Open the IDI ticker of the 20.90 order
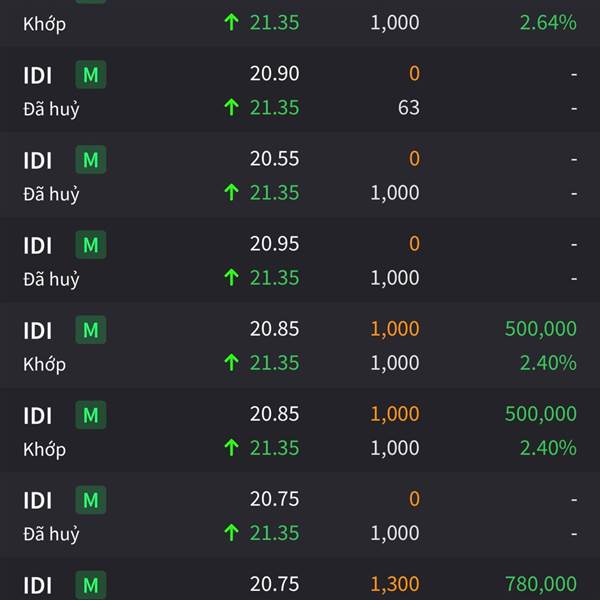This screenshot has width=600, height=600. [38, 75]
